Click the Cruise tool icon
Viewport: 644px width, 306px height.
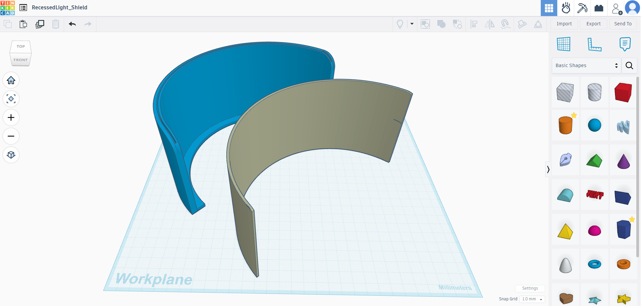coord(506,24)
